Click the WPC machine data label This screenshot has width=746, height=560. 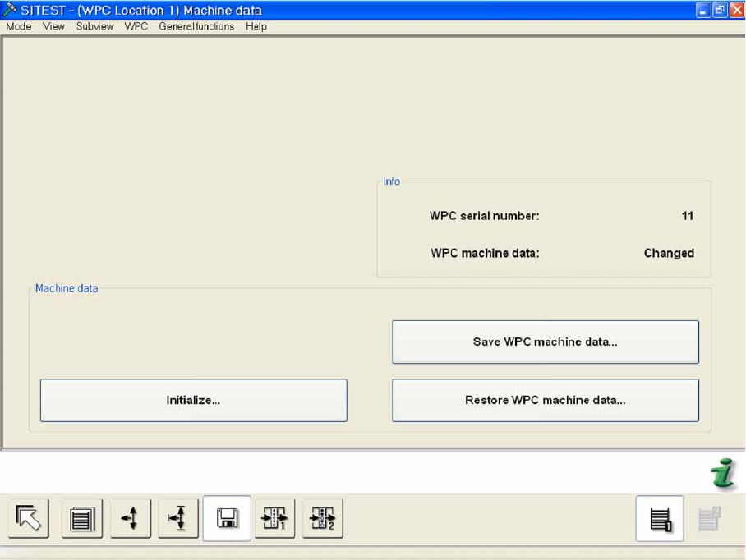click(x=485, y=253)
